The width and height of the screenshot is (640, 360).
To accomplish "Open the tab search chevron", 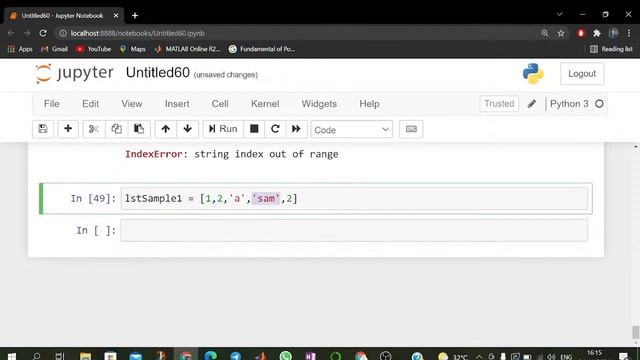I will click(x=560, y=14).
